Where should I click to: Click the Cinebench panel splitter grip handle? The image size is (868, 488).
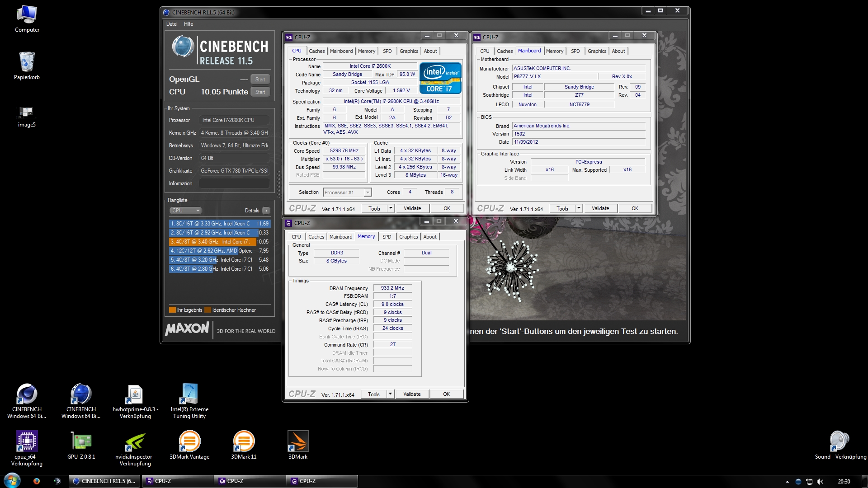(278, 184)
